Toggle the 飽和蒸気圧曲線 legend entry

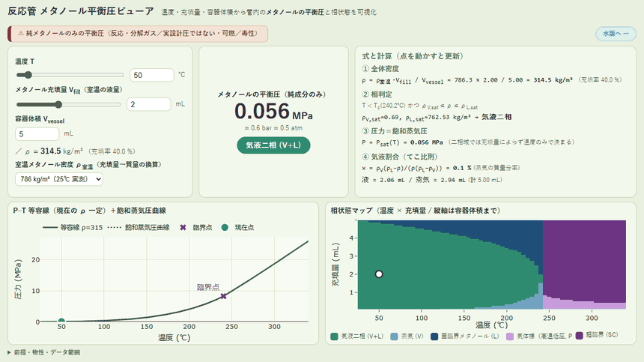pyautogui.click(x=139, y=227)
